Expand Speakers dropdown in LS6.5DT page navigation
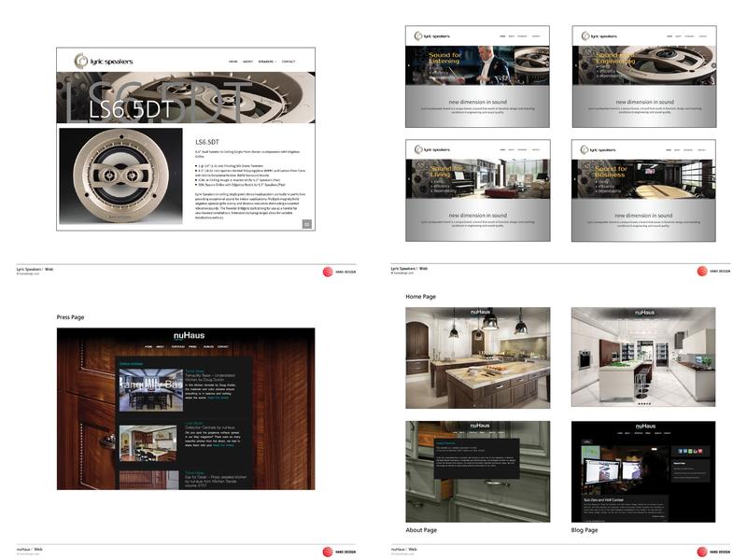 [x=267, y=62]
